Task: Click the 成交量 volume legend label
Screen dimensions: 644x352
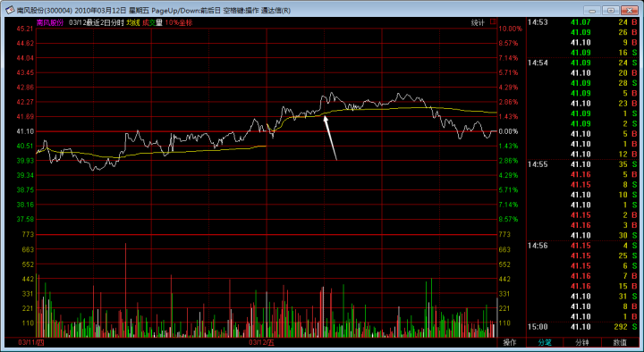Action: tap(152, 23)
